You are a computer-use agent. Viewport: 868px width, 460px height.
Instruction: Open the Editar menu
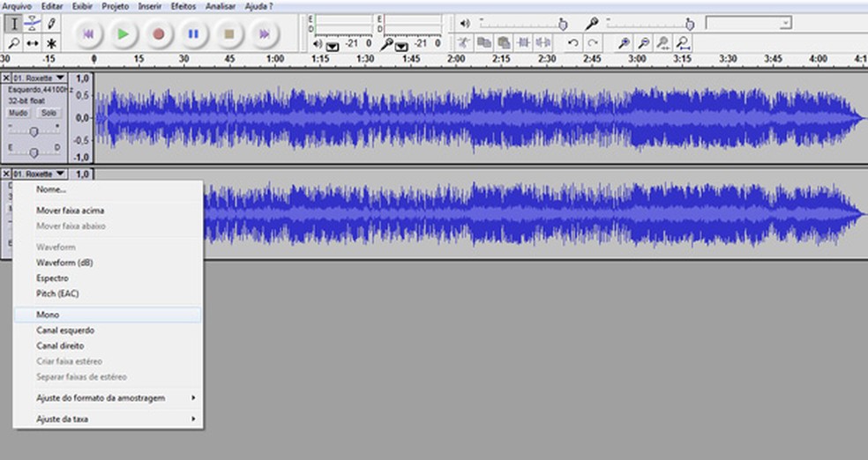[x=52, y=7]
